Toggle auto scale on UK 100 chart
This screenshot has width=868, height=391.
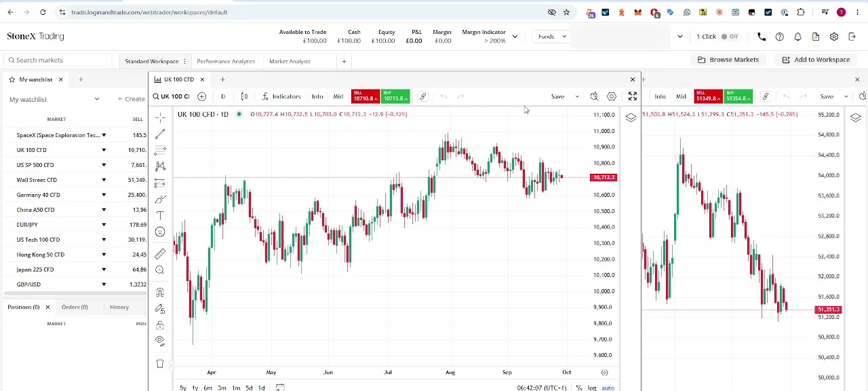[x=608, y=388]
